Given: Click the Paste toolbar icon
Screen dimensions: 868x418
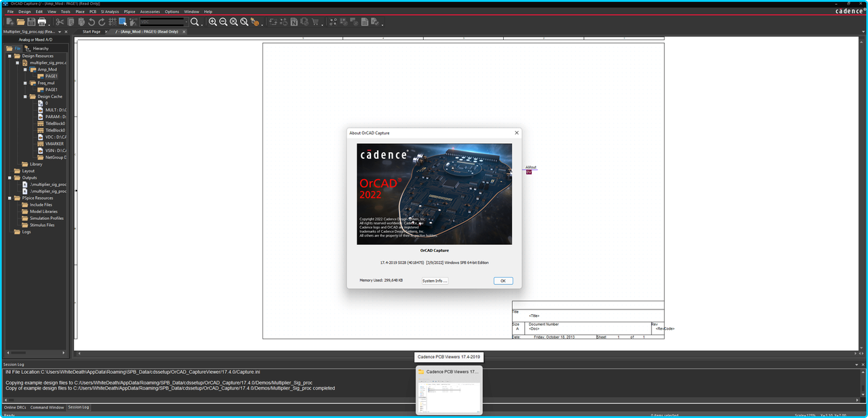Looking at the screenshot, I should point(81,22).
